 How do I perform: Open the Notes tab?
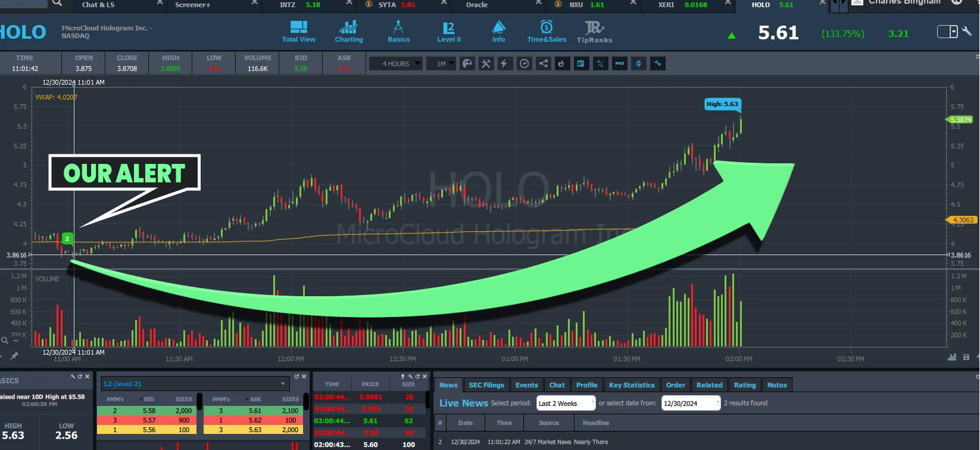(x=776, y=385)
